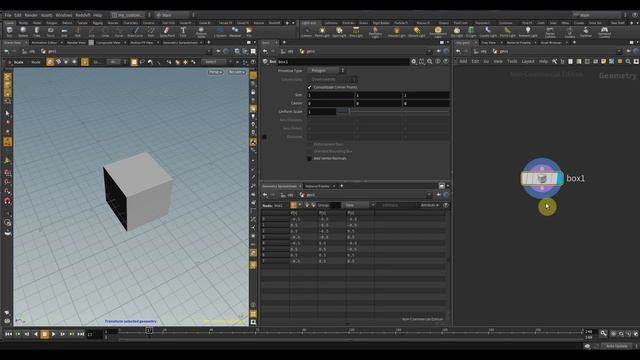The image size is (640, 360).
Task: Select the Platonic Solids shelf tool
Action: coord(201,32)
